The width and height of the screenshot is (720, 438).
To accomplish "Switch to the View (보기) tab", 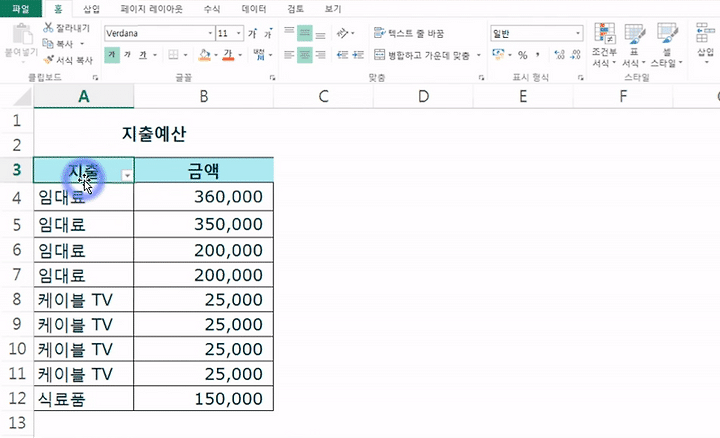I will [333, 9].
